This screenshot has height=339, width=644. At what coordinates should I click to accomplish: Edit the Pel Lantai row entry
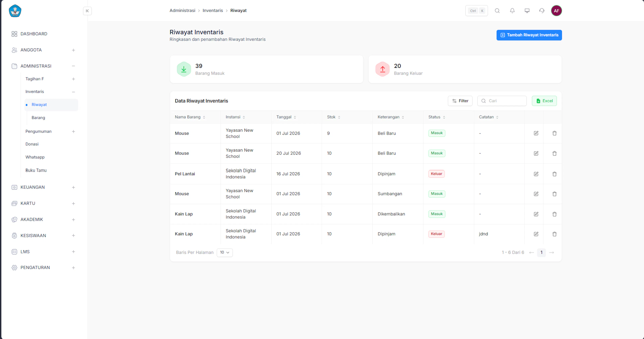(536, 174)
